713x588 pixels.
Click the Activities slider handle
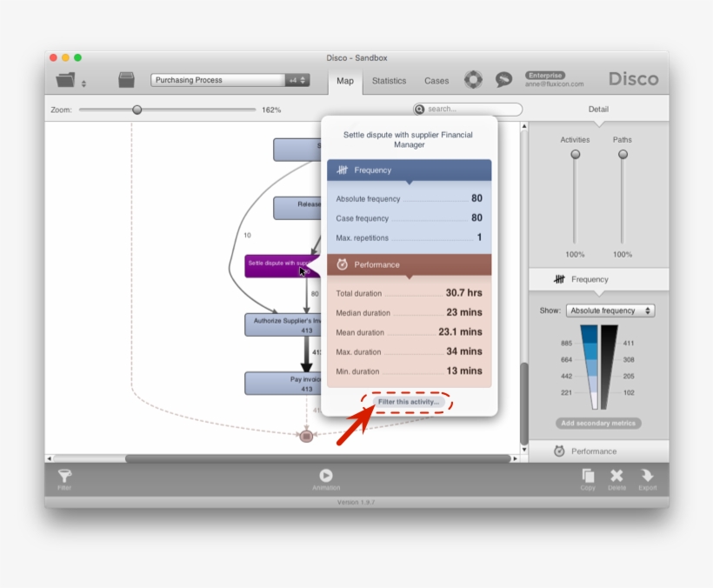[x=576, y=154]
